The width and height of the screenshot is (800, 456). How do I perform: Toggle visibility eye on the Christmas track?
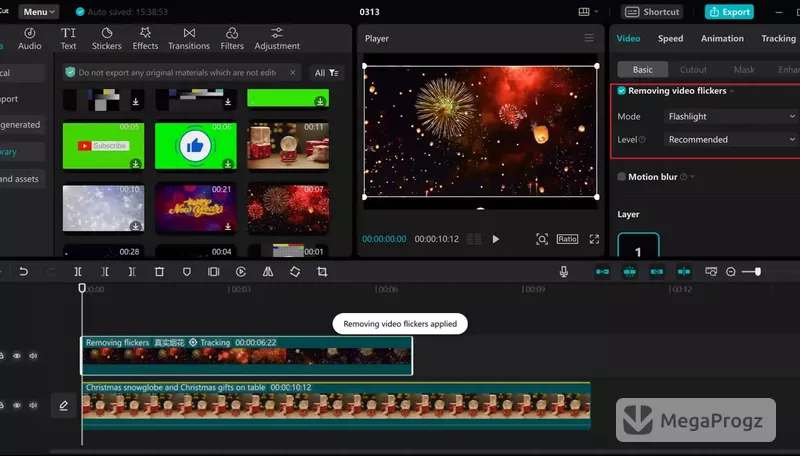click(x=17, y=406)
